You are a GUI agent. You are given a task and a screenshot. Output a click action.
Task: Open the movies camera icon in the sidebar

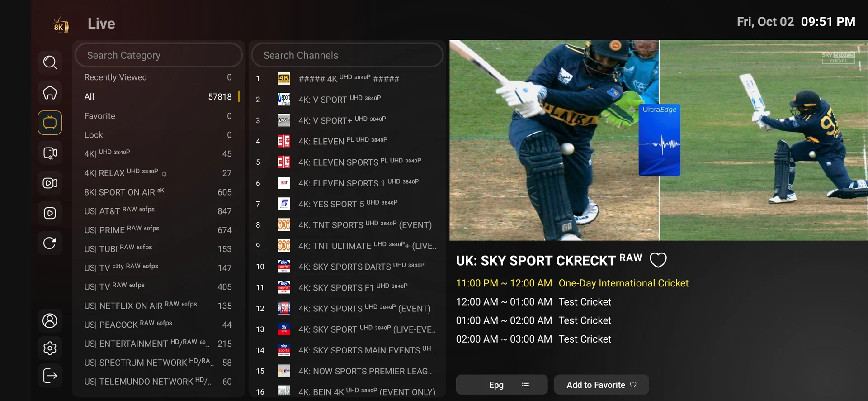coord(50,183)
